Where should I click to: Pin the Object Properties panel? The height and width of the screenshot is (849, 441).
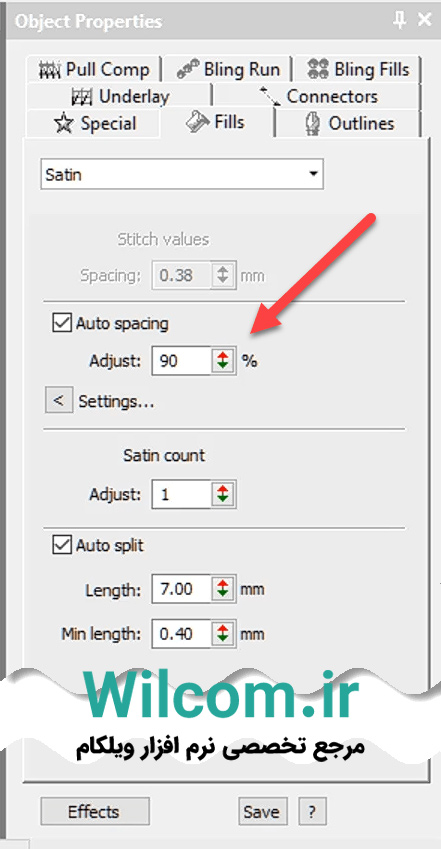399,21
